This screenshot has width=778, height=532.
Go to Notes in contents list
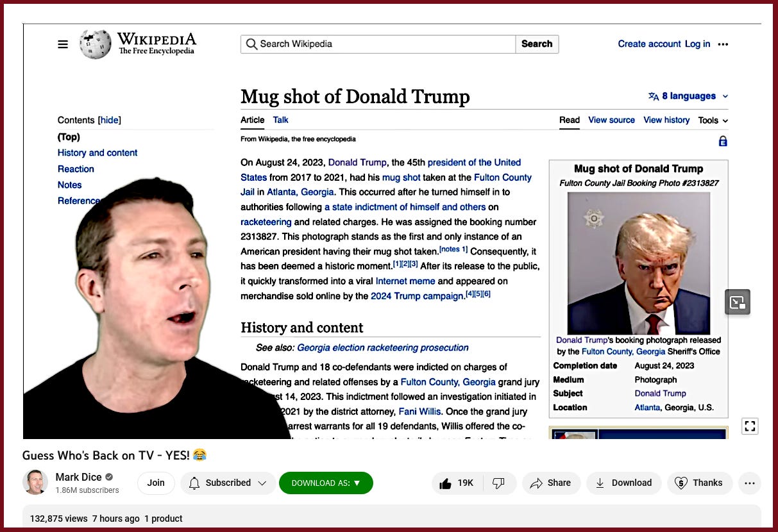point(70,185)
